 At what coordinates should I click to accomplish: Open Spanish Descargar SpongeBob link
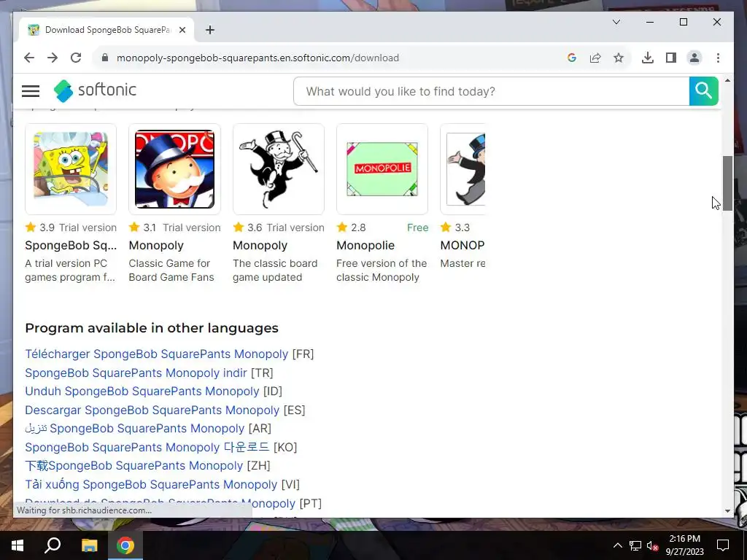[x=152, y=410]
